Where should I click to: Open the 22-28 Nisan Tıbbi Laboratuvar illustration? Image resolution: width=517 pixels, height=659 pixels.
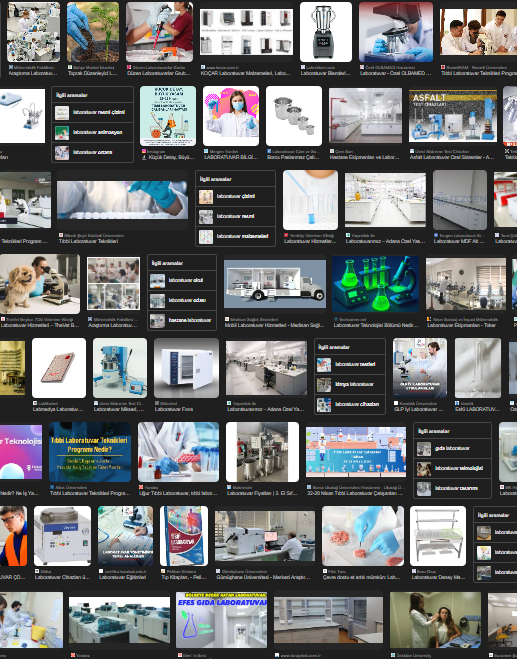click(356, 452)
